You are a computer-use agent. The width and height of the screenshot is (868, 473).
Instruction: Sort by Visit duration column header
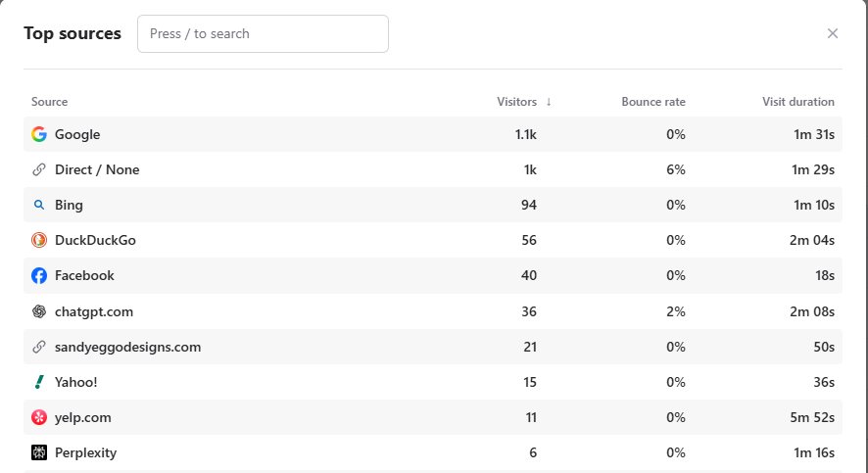(798, 102)
